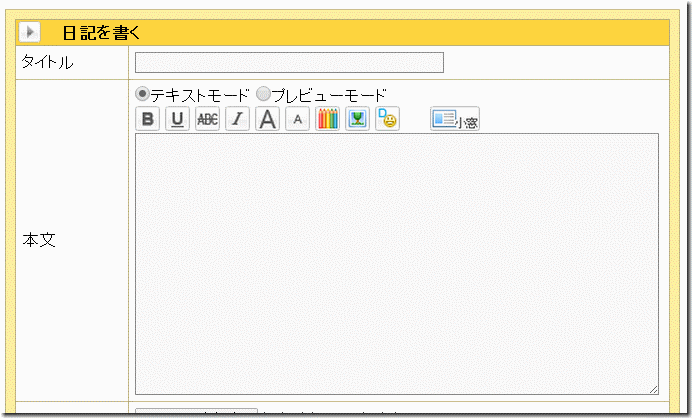Click inside the 本文 body text area
Screen dimensions: 692x418
point(396,263)
